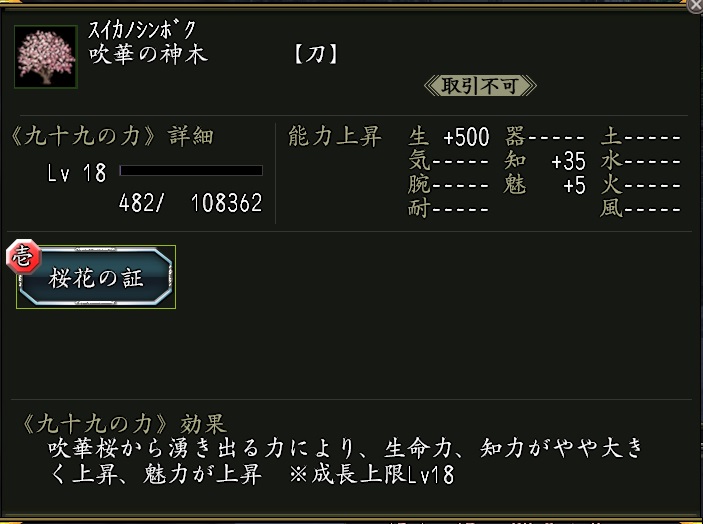The image size is (703, 524).
Task: Select the 気 stat row
Action: [449, 162]
